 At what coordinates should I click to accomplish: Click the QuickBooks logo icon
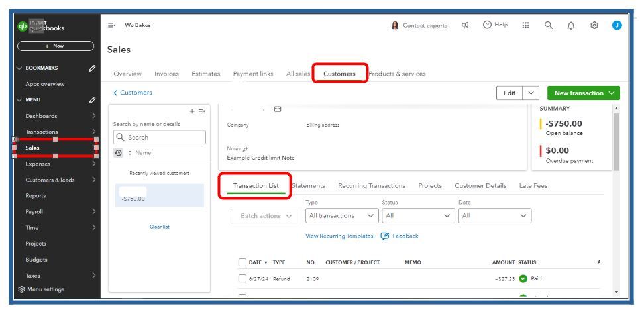click(22, 26)
